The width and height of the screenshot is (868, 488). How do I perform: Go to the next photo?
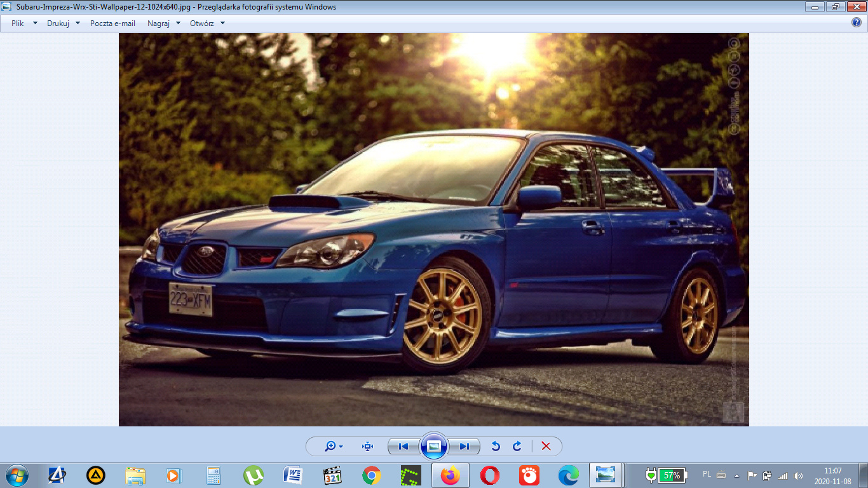click(464, 447)
